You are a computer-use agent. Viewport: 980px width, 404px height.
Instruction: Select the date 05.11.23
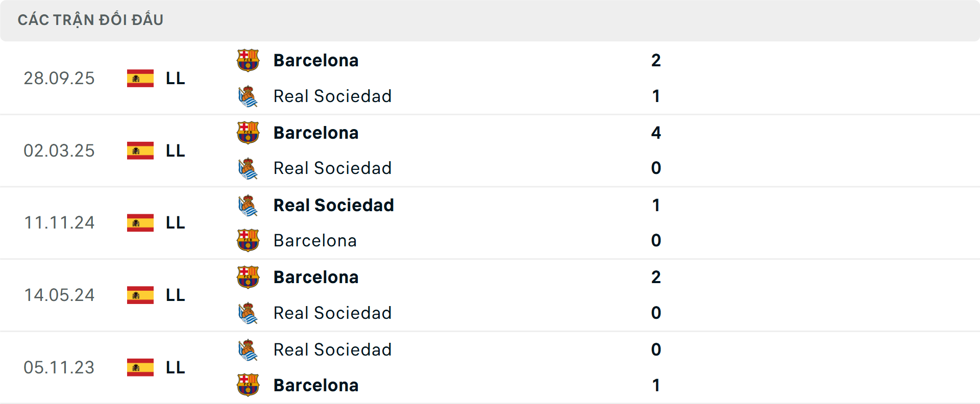59,367
